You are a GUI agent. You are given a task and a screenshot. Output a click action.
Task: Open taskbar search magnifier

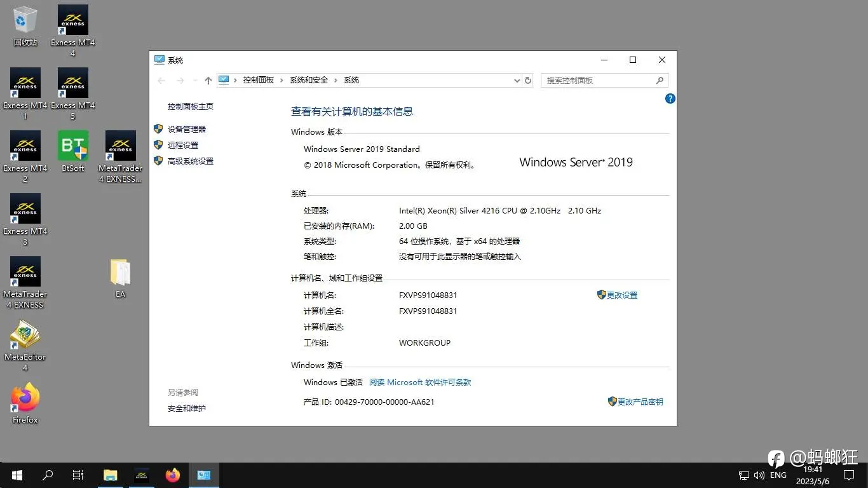(x=48, y=475)
